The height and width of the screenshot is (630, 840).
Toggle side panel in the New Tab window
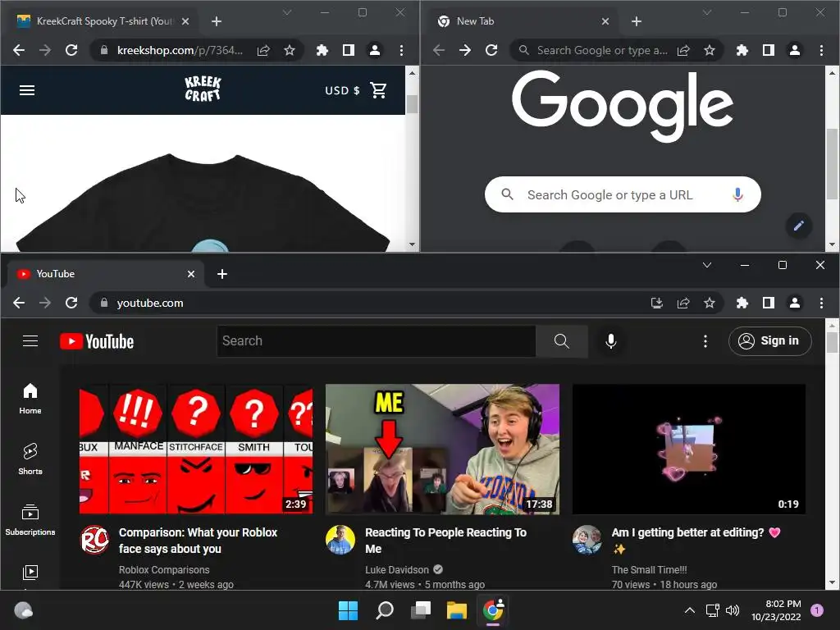(768, 50)
